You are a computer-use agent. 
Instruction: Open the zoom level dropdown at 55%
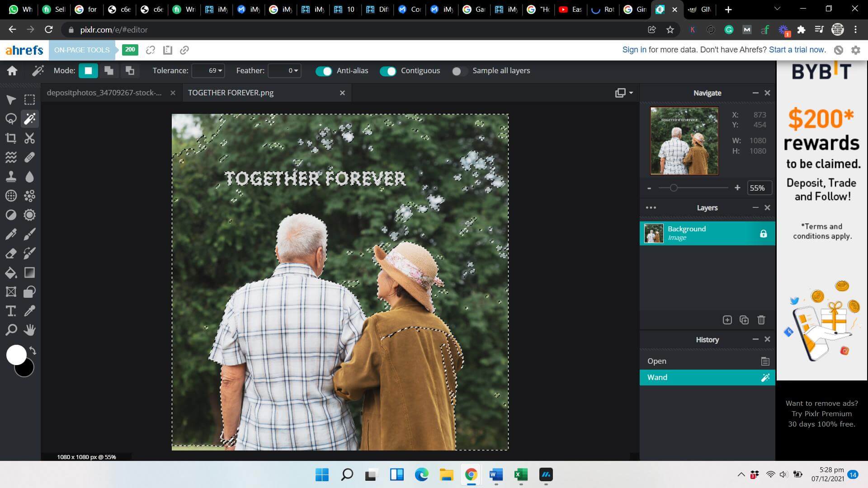[758, 188]
